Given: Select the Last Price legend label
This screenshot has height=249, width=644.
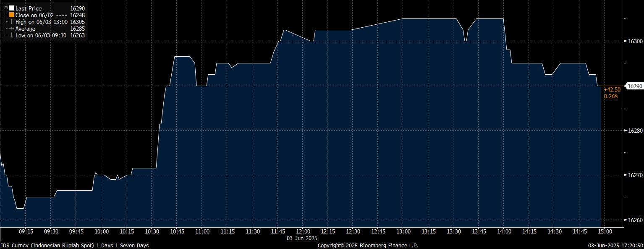Looking at the screenshot, I should (x=28, y=8).
